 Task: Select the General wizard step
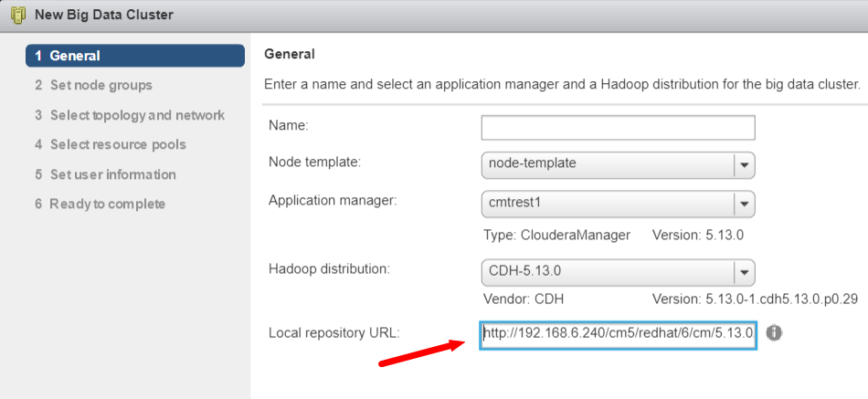(135, 56)
